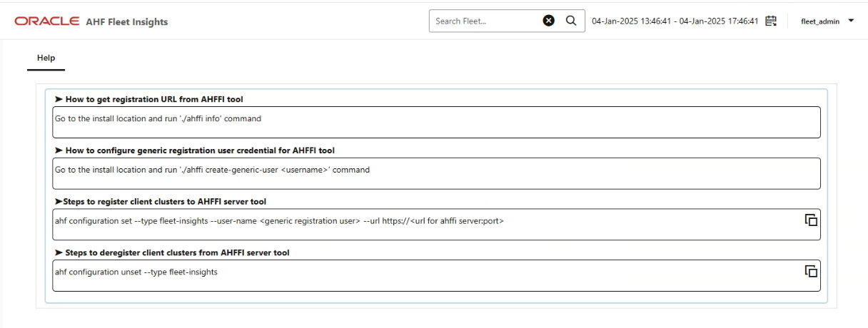Copy the ahf configuration unset command
The image size is (868, 328).
pos(811,271)
